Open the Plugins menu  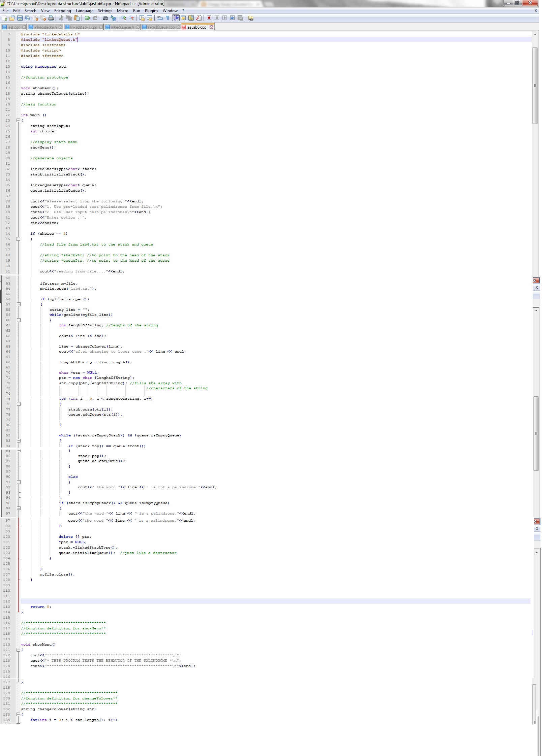point(151,11)
